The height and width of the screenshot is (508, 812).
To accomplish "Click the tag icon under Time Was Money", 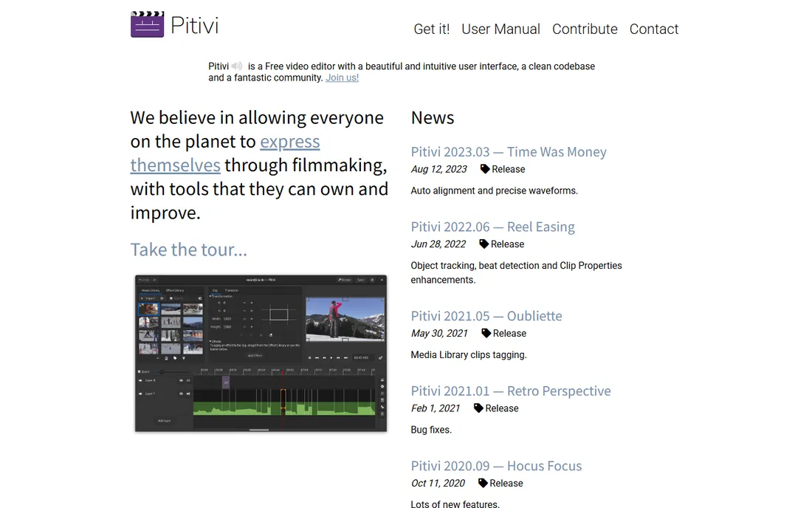I will tap(485, 169).
